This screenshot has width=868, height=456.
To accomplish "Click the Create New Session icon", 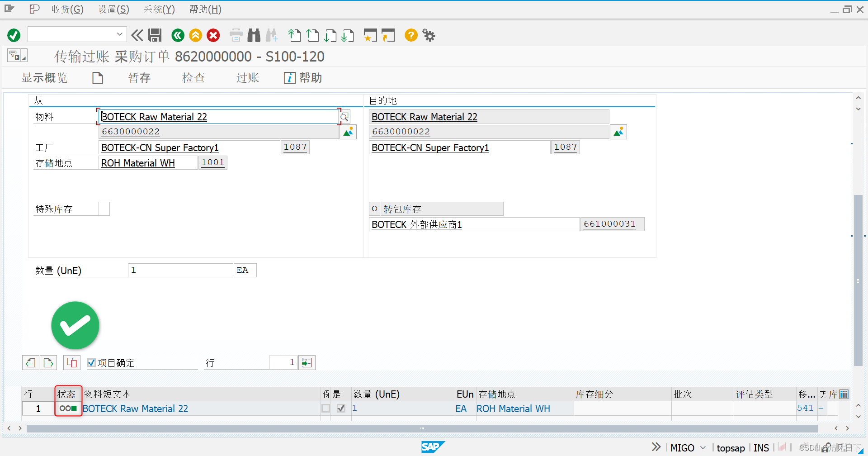I will (370, 35).
